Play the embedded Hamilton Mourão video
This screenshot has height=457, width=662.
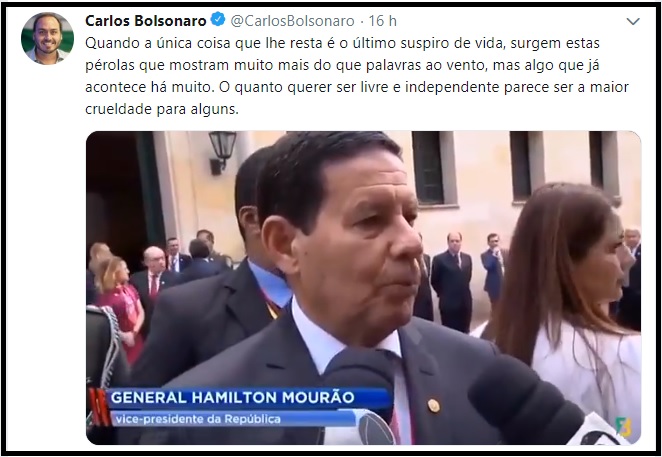(x=364, y=288)
